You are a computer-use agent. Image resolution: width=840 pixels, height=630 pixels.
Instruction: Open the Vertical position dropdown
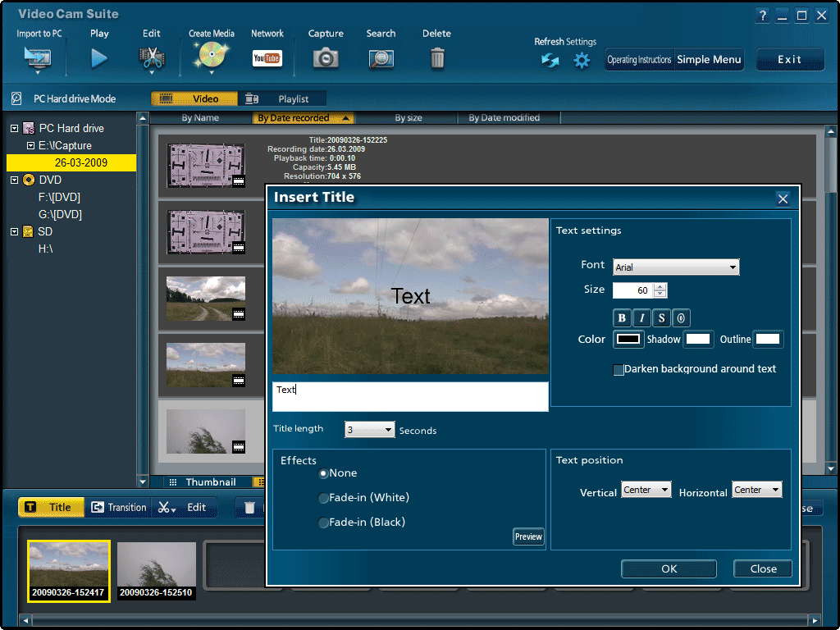click(x=646, y=491)
